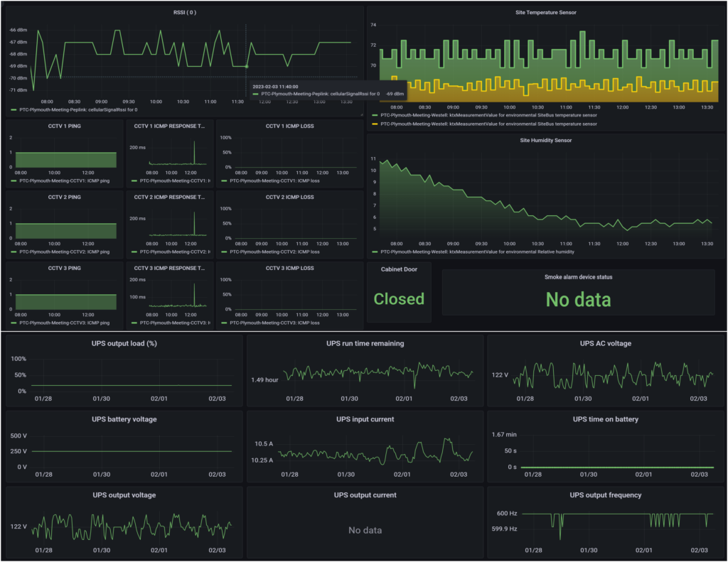This screenshot has width=728, height=562.
Task: Open the UPS output frequency panel header
Action: tap(605, 495)
